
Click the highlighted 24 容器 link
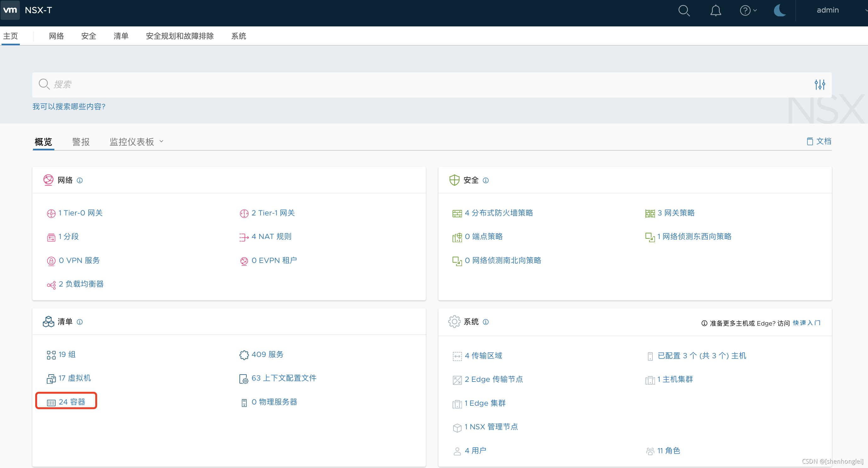tap(71, 402)
